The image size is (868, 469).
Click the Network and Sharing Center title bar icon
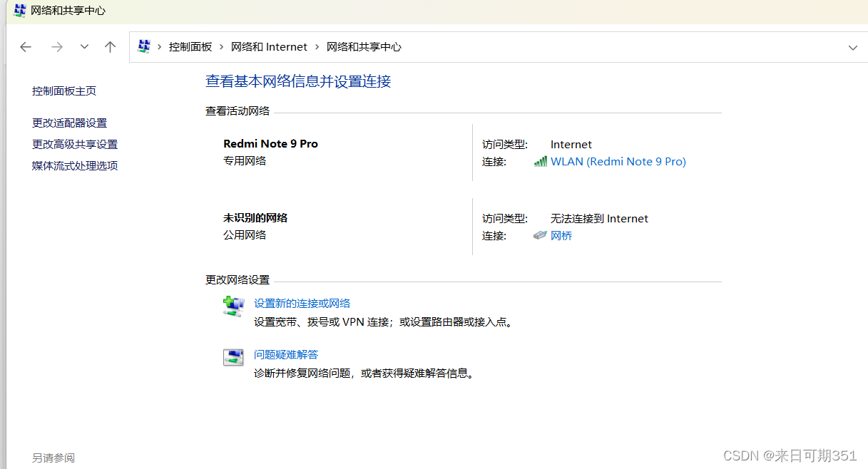[19, 11]
